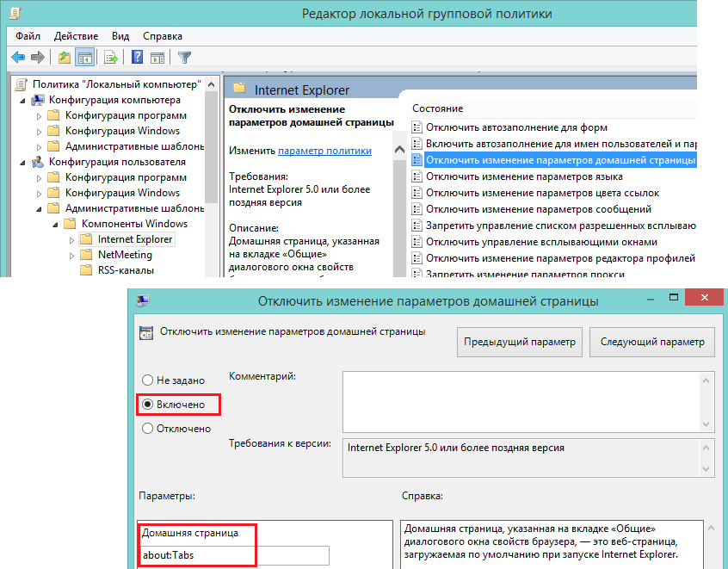Click the icon of 'Отключить изменение параметров сообщений'

click(417, 209)
